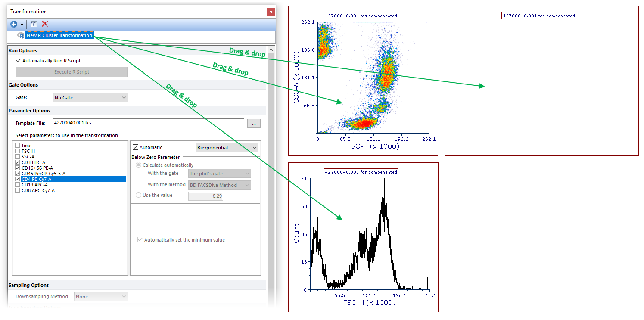This screenshot has height=320, width=644.
Task: Open the Gate dropdown showing No Gate
Action: [x=90, y=98]
